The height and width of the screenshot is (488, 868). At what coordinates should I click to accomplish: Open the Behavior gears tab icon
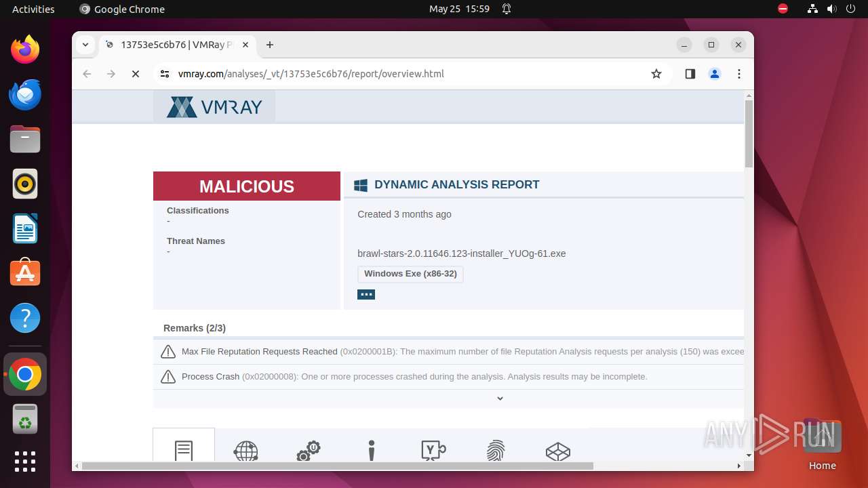coord(309,451)
